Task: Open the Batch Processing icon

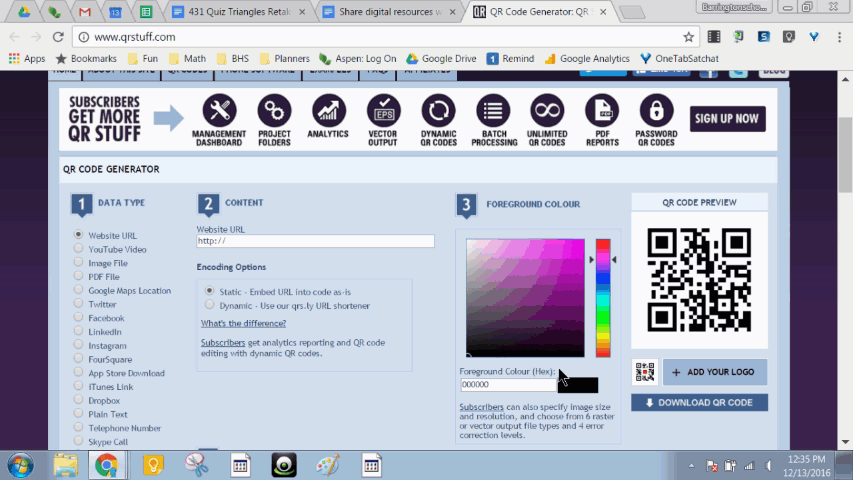Action: 493,110
